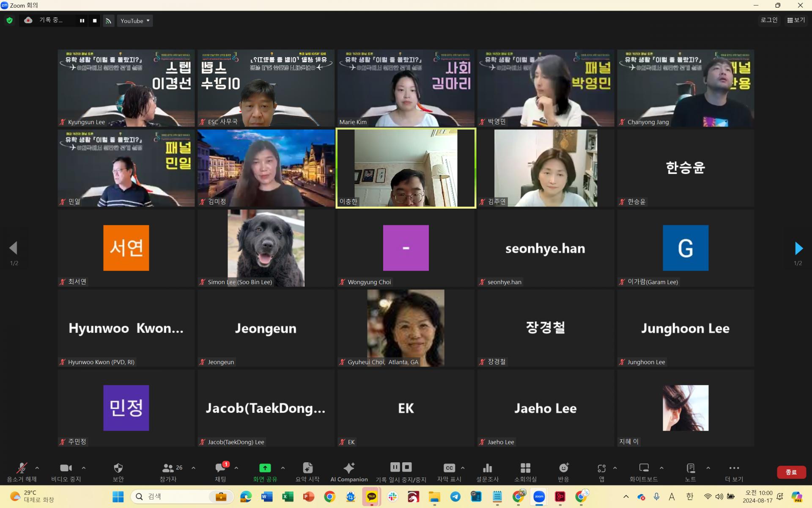Screen dimensions: 812x508
Task: Go to next gallery page arrow
Action: 798,248
